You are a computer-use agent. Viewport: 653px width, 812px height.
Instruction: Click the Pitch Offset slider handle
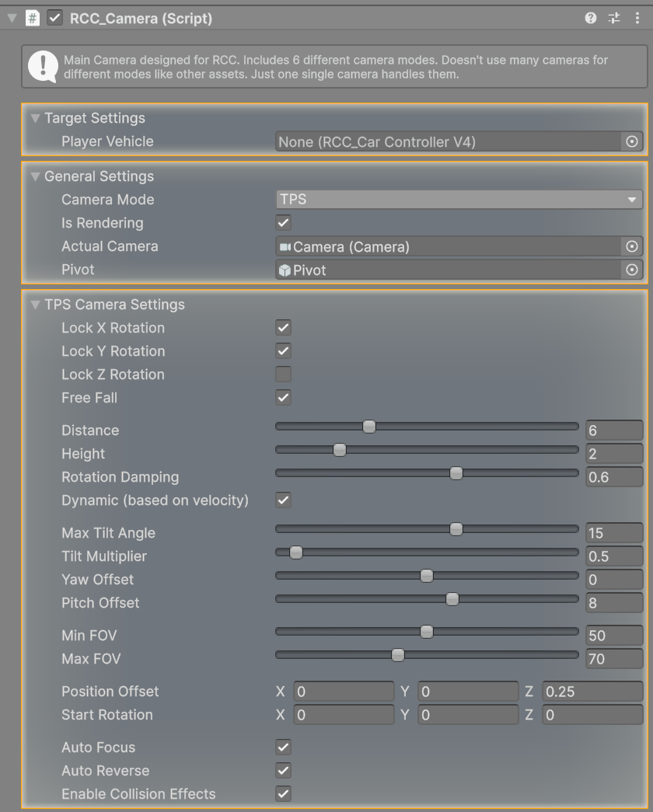pos(452,599)
